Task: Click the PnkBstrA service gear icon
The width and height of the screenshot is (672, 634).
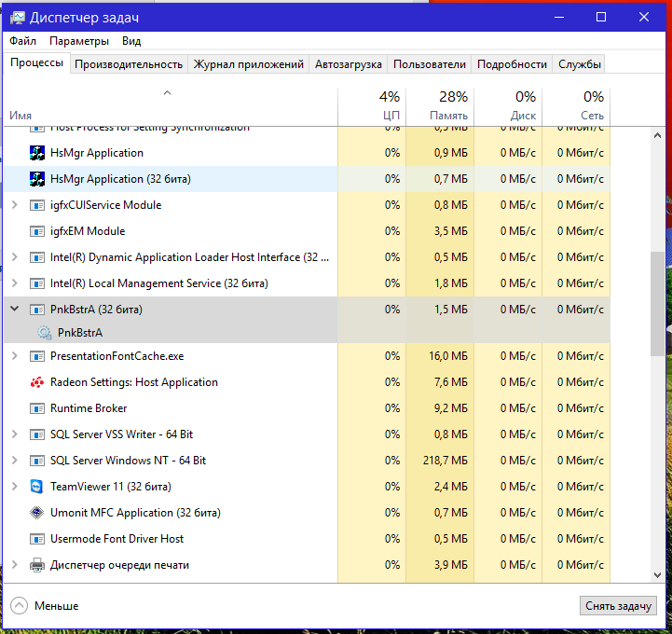Action: click(x=44, y=332)
